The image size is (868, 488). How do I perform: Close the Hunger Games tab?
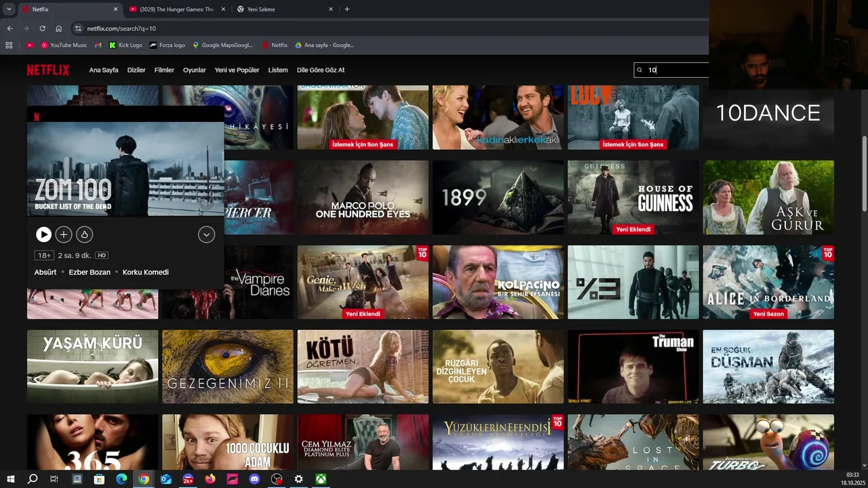pos(223,9)
